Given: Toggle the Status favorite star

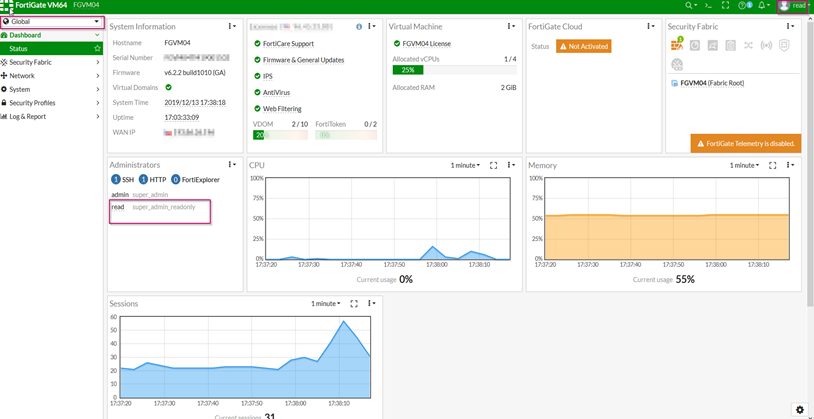Looking at the screenshot, I should coord(97,48).
